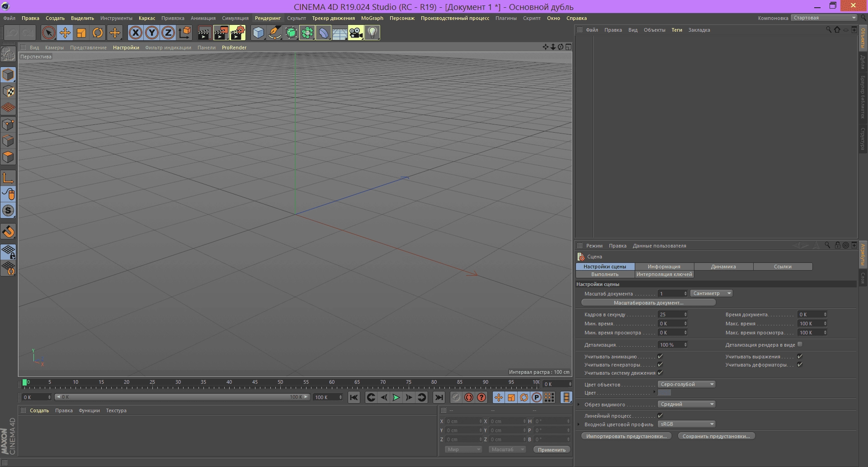868x467 pixels.
Task: Enable Texture mode checkered cube icon
Action: coord(8,91)
